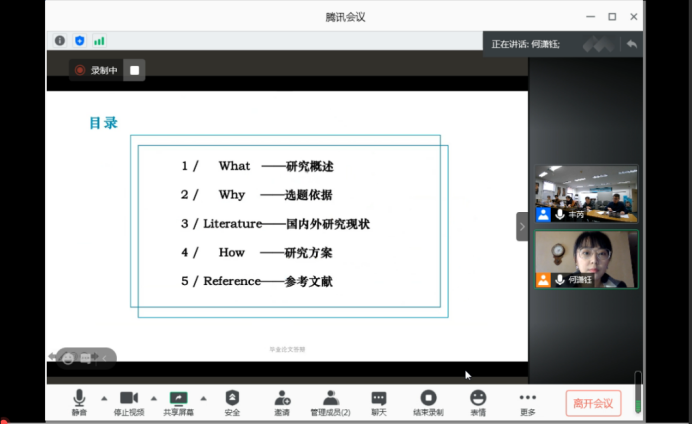Screen dimensions: 692x425
Task: Click the 离开会议 leave meeting button
Action: click(593, 403)
